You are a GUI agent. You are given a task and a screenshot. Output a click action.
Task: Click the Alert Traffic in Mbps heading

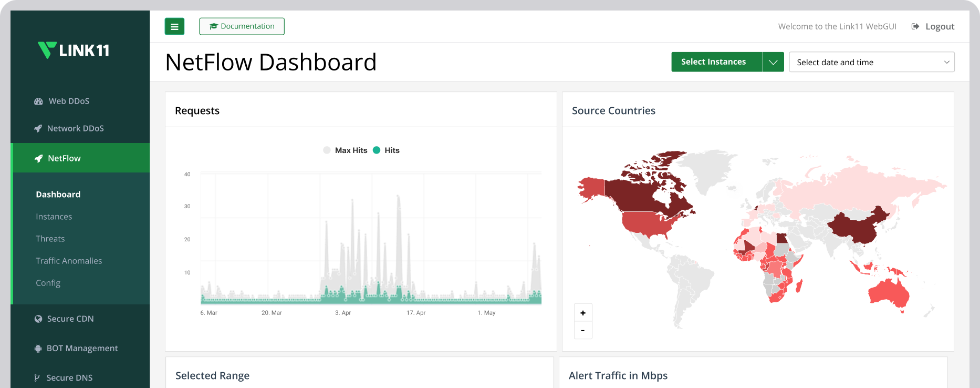pos(618,375)
